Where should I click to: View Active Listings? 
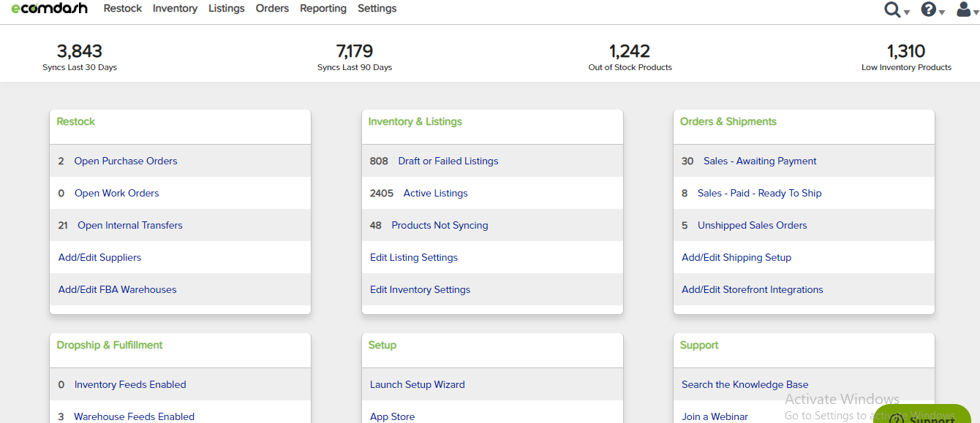click(x=435, y=193)
